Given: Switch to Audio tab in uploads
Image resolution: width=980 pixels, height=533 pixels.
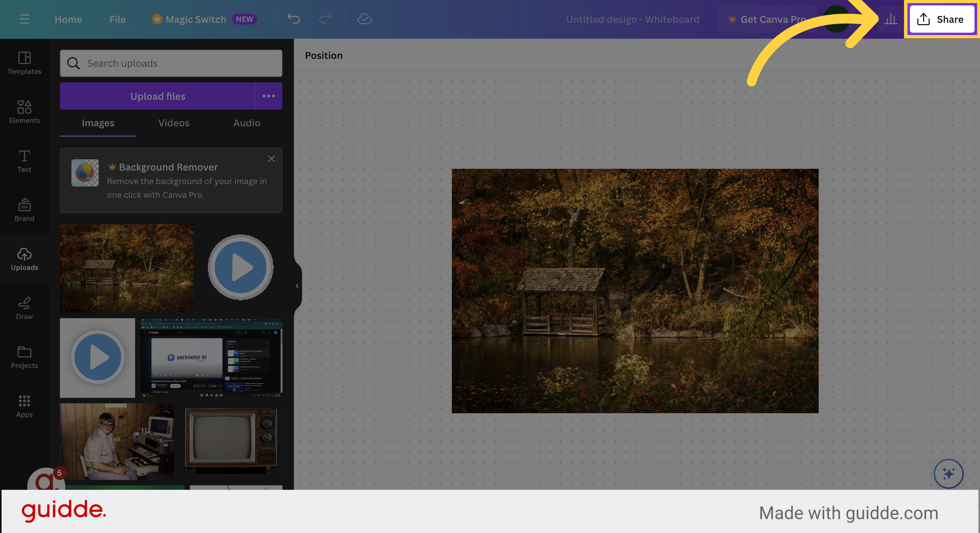Looking at the screenshot, I should (246, 122).
